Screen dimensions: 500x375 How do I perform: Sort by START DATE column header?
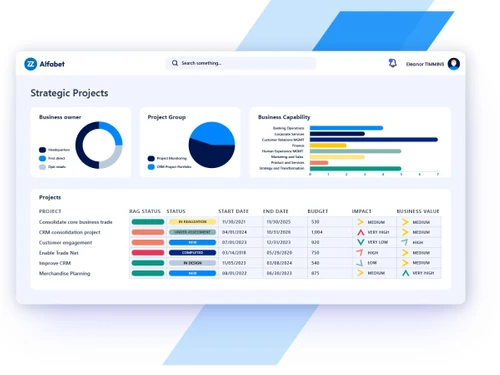tap(233, 211)
